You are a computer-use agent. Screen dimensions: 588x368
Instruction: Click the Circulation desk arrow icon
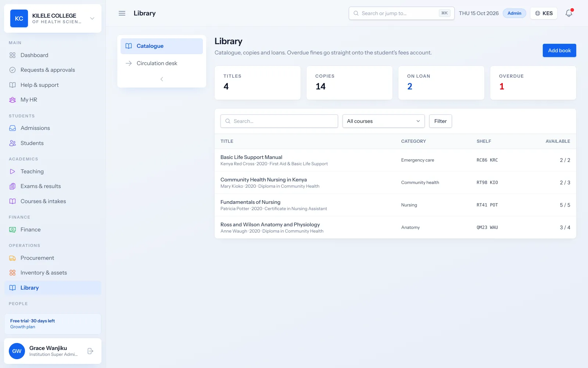coord(129,63)
